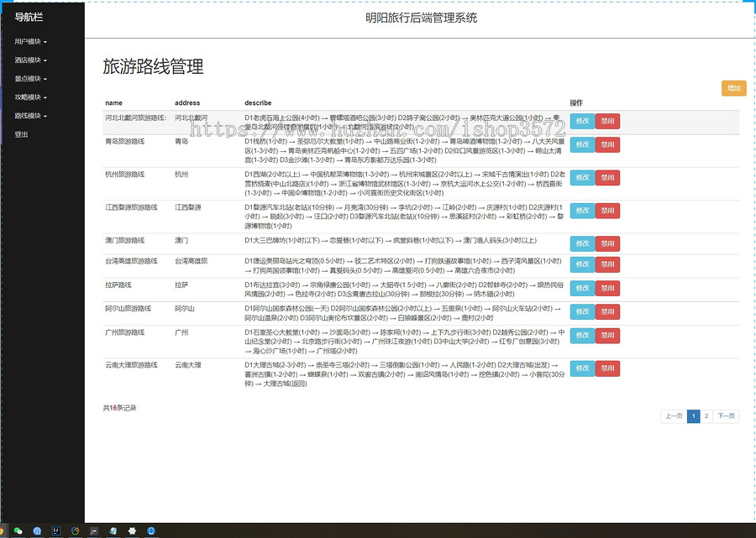Expand the 酒店模块 menu

point(30,60)
